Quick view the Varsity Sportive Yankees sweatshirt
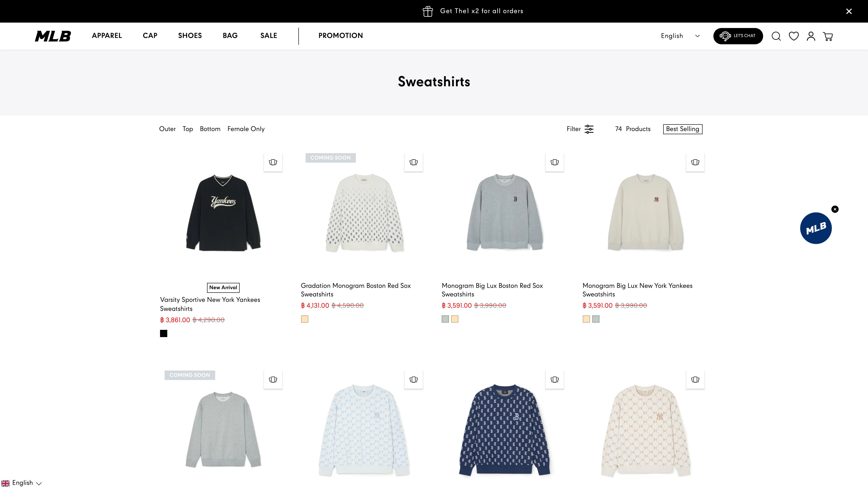868x488 pixels. [273, 162]
